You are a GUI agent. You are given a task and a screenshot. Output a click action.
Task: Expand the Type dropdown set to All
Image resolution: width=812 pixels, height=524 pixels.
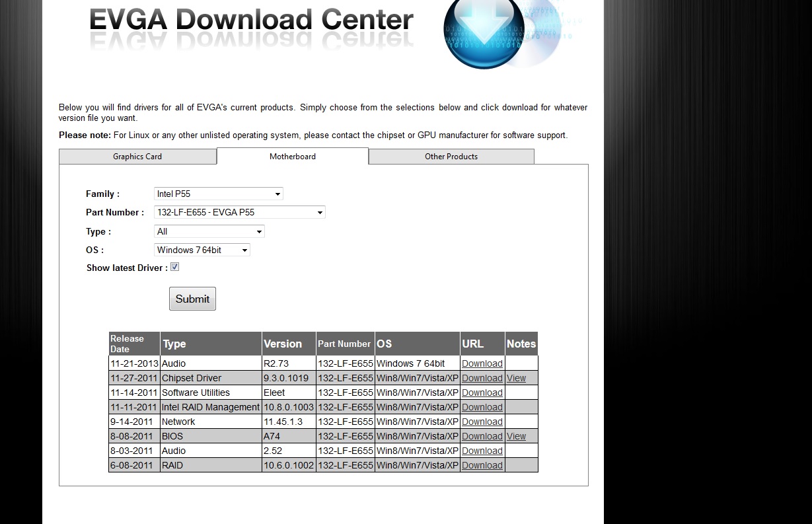(x=209, y=231)
